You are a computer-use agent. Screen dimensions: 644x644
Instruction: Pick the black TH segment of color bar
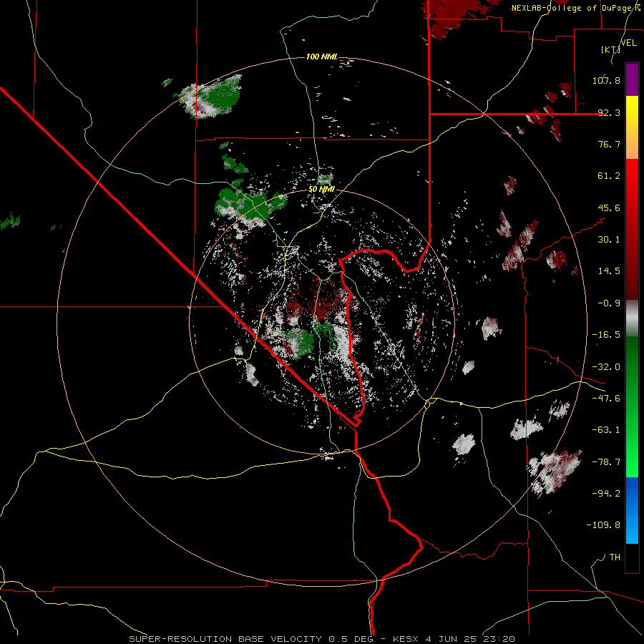click(x=632, y=557)
